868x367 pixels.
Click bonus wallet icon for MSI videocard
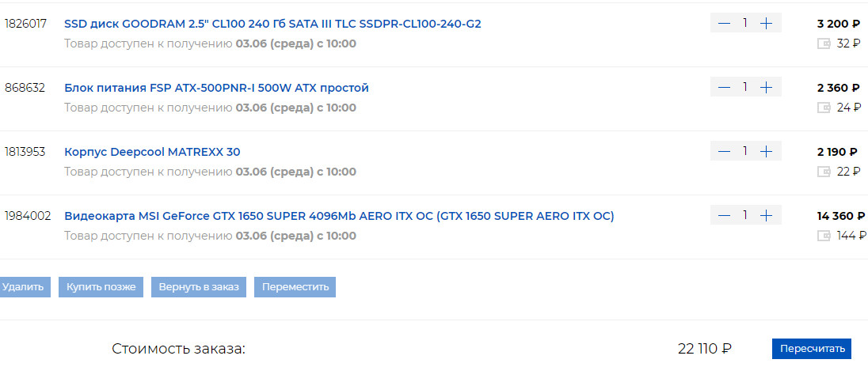coord(824,236)
